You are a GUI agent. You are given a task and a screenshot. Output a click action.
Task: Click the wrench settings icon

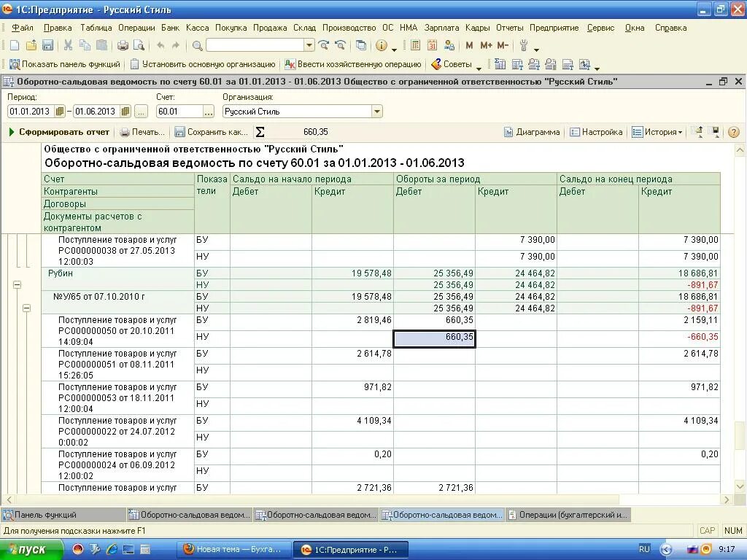tap(524, 45)
